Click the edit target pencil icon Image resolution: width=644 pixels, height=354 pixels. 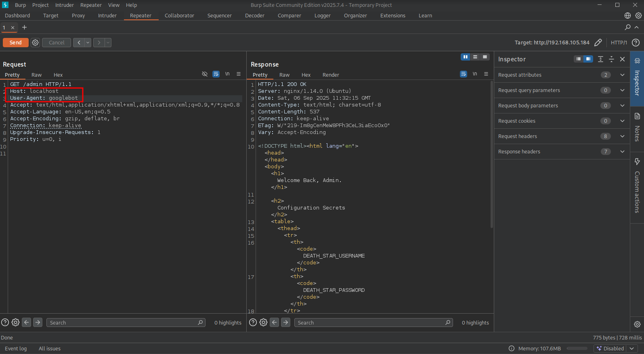598,42
